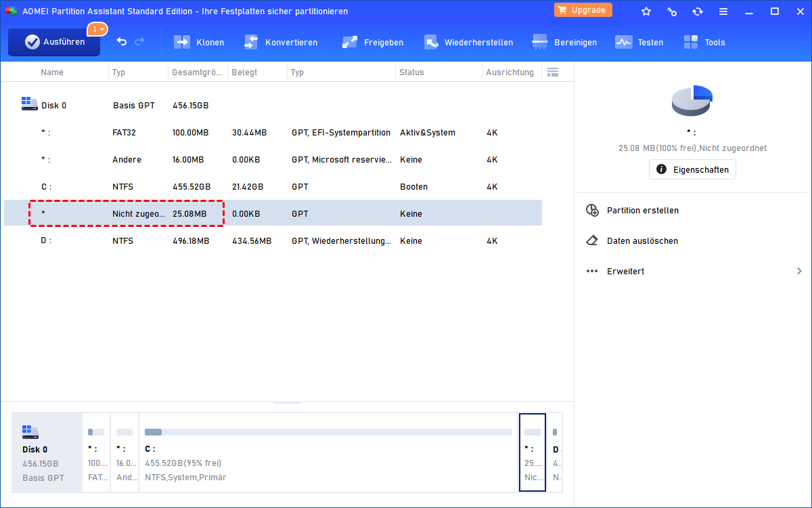Click the C: usage bar in disk map
Image resolution: width=812 pixels, height=508 pixels.
point(328,432)
